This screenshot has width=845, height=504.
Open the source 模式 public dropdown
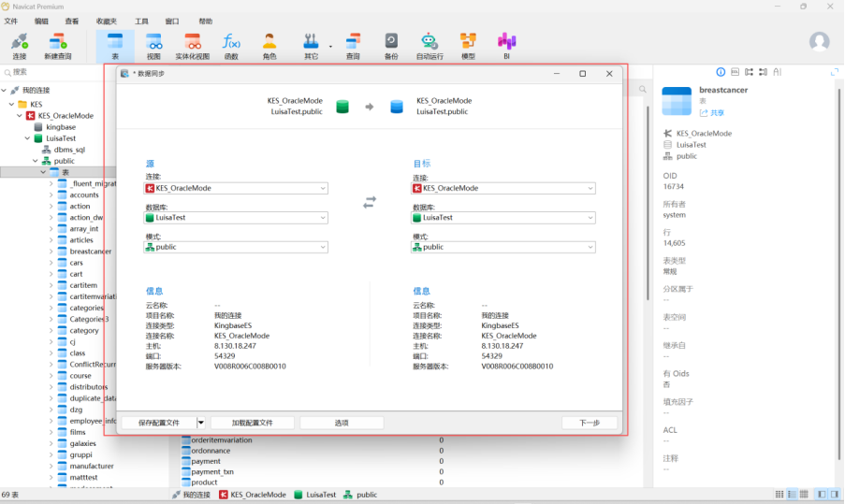(236, 247)
